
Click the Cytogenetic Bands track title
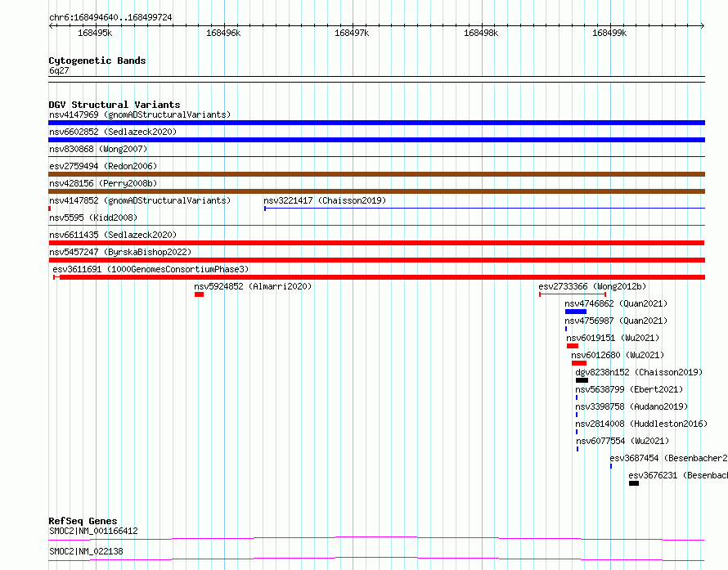pos(97,61)
